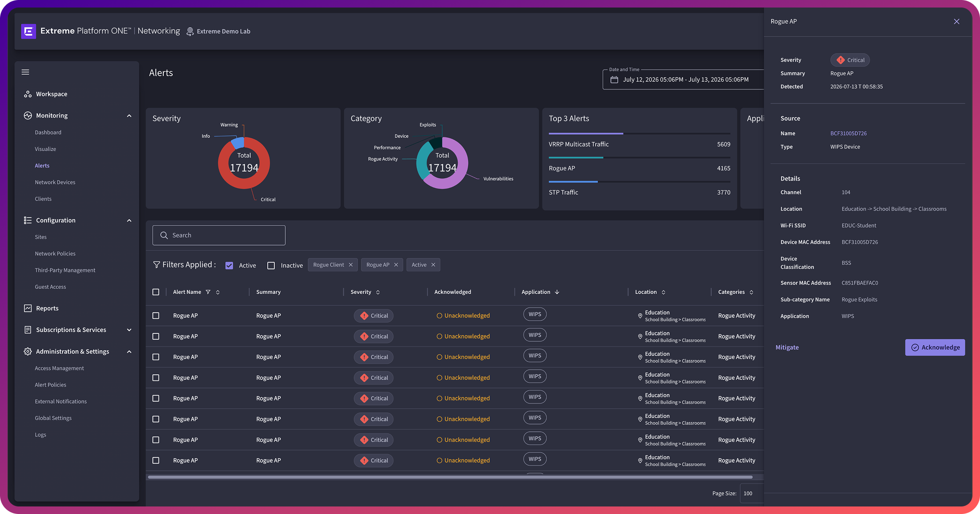980x514 pixels.
Task: Tick the first Rogue AP row checkbox
Action: (156, 316)
